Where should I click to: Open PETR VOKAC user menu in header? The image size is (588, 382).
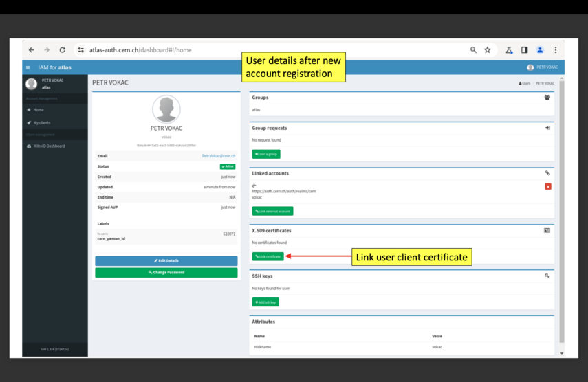[543, 67]
